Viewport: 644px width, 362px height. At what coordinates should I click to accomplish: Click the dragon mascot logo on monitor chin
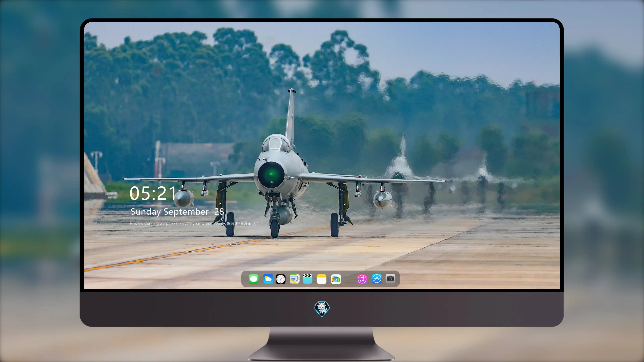tap(322, 309)
